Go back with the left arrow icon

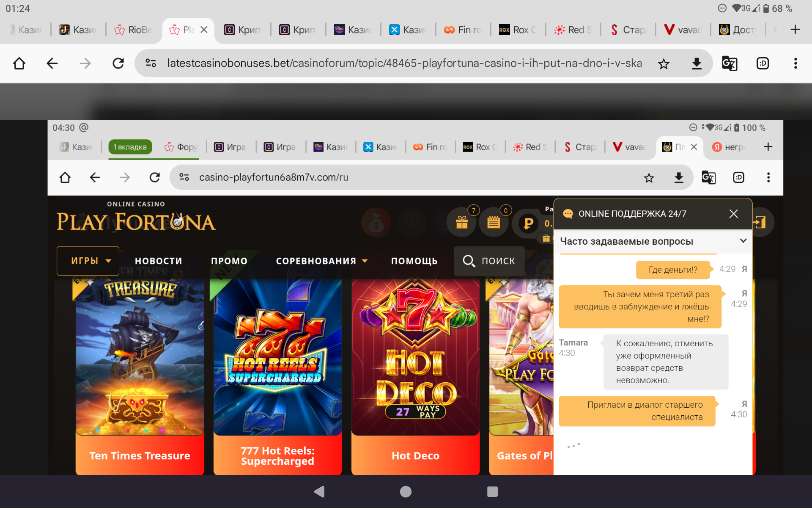point(52,63)
